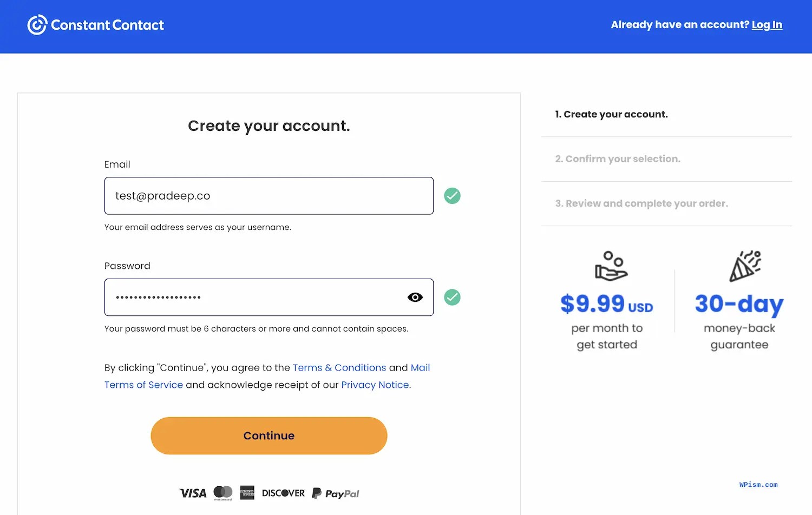Image resolution: width=812 pixels, height=515 pixels.
Task: Toggle password visibility with the eye icon
Action: 415,297
